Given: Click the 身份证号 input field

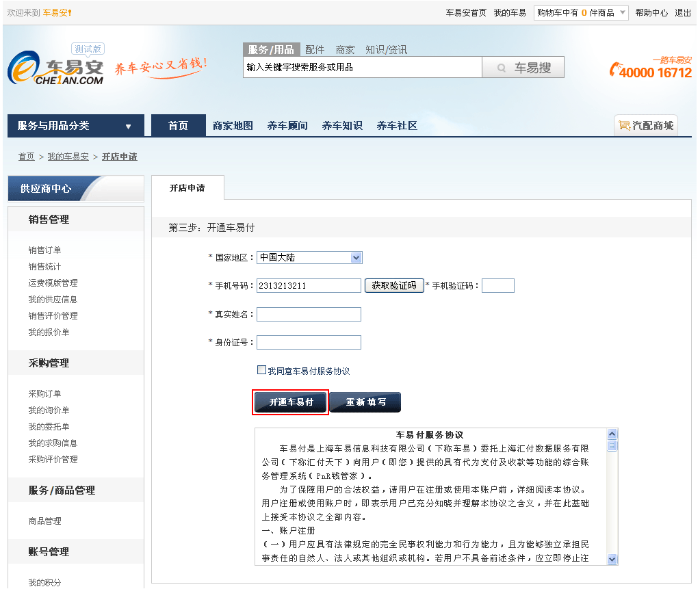Looking at the screenshot, I should pos(309,342).
